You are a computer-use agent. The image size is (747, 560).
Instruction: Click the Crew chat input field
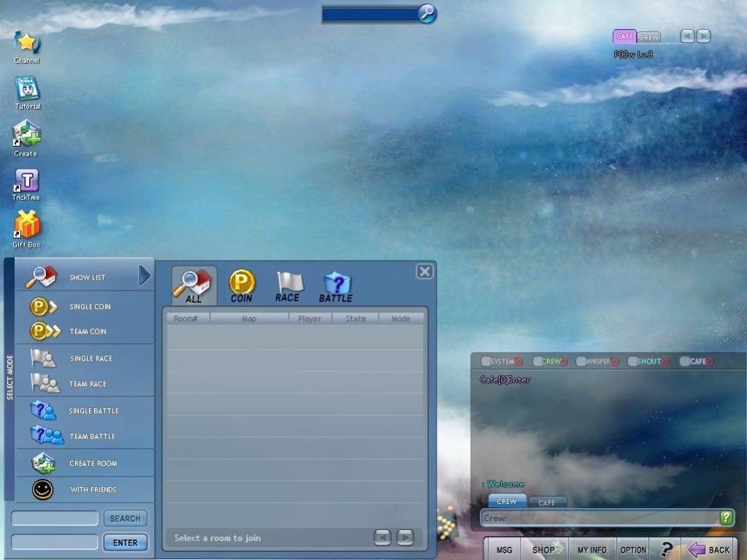599,518
